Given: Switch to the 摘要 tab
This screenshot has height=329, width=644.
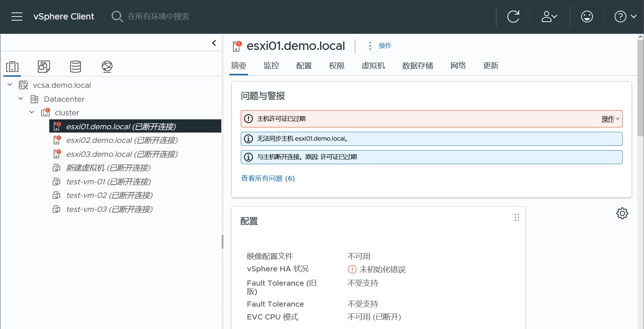Looking at the screenshot, I should pyautogui.click(x=239, y=66).
